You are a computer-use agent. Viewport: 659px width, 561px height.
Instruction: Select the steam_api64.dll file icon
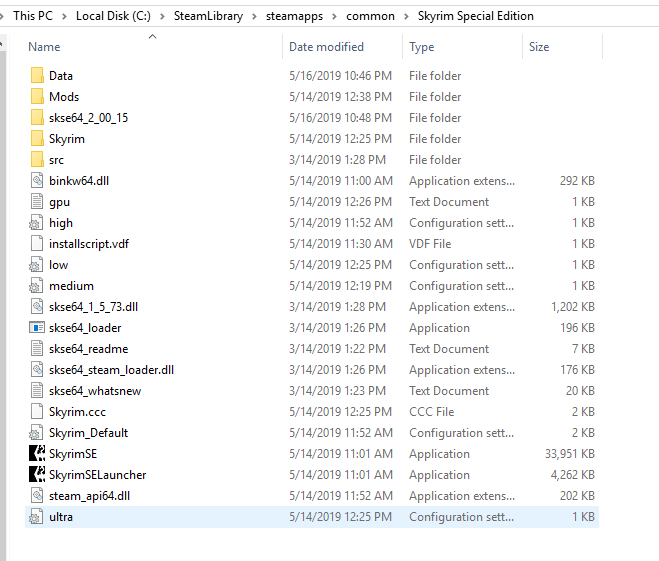coord(37,496)
